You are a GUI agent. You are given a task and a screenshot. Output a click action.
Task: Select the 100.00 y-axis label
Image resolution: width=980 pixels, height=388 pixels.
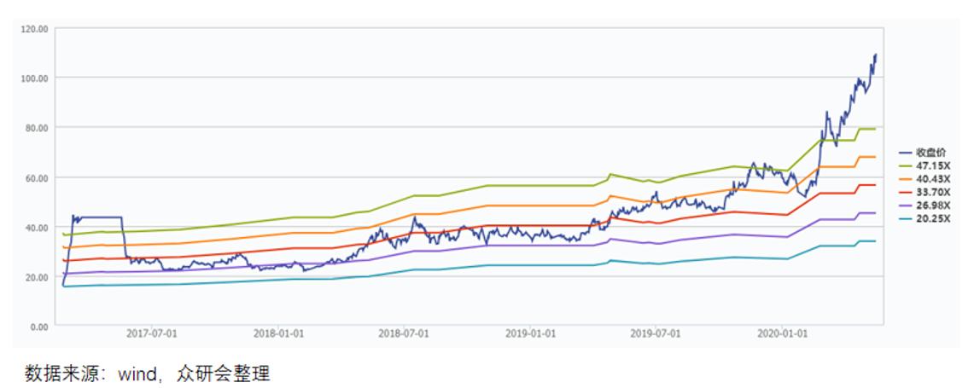coord(33,78)
